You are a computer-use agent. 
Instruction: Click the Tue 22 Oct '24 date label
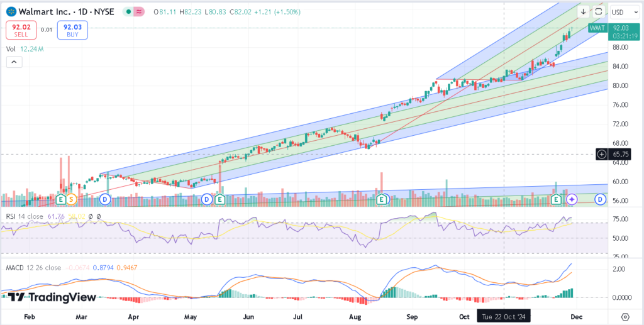pos(504,317)
